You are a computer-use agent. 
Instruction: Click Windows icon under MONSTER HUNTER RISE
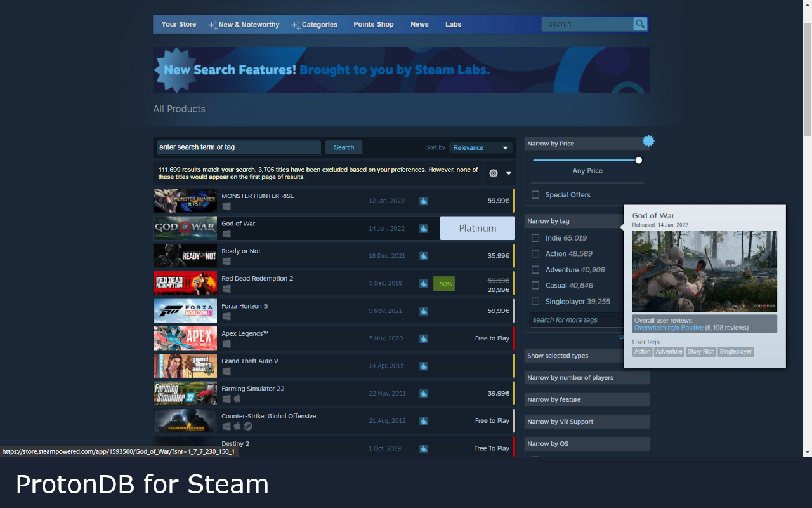(x=226, y=206)
